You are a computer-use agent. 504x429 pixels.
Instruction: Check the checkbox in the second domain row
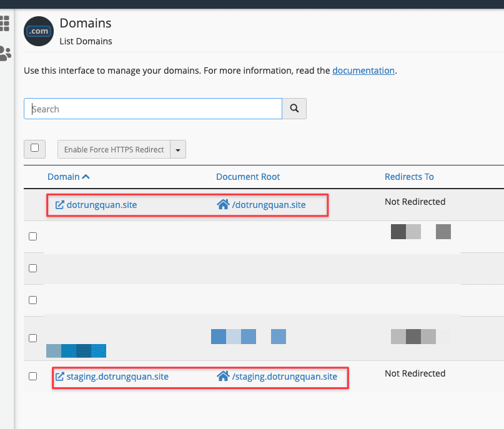pos(33,236)
